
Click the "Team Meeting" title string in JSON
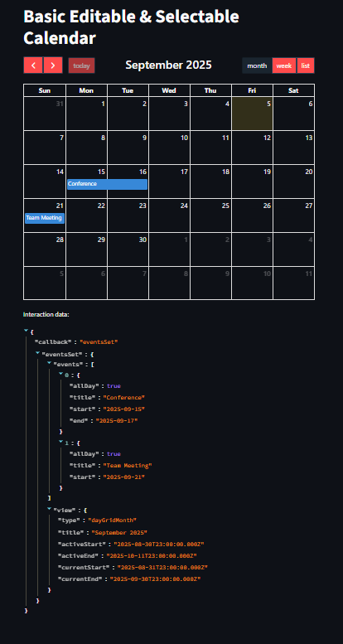(128, 465)
